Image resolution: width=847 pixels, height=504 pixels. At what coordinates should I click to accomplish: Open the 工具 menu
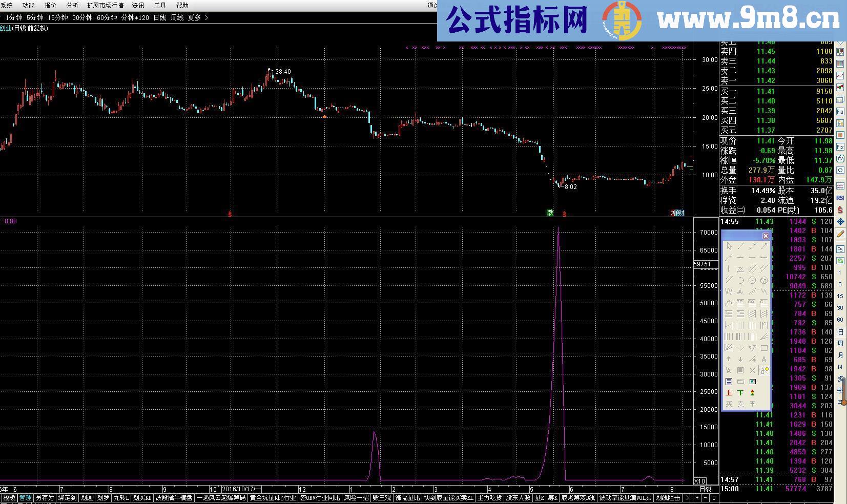pos(159,6)
